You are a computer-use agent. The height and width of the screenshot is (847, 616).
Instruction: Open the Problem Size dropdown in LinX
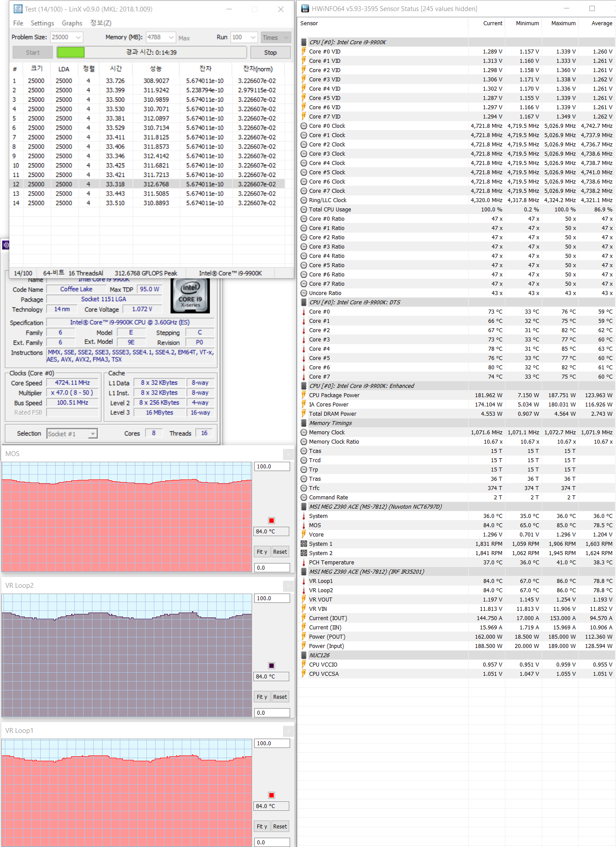coord(67,38)
